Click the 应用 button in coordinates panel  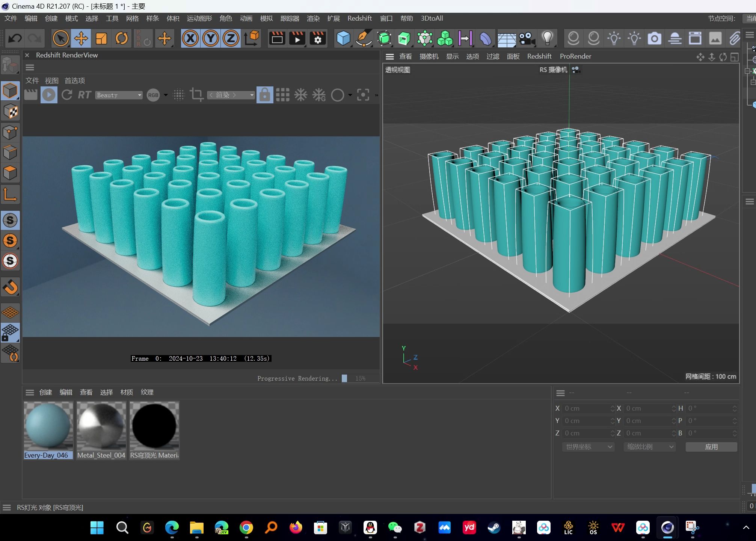[x=711, y=447]
